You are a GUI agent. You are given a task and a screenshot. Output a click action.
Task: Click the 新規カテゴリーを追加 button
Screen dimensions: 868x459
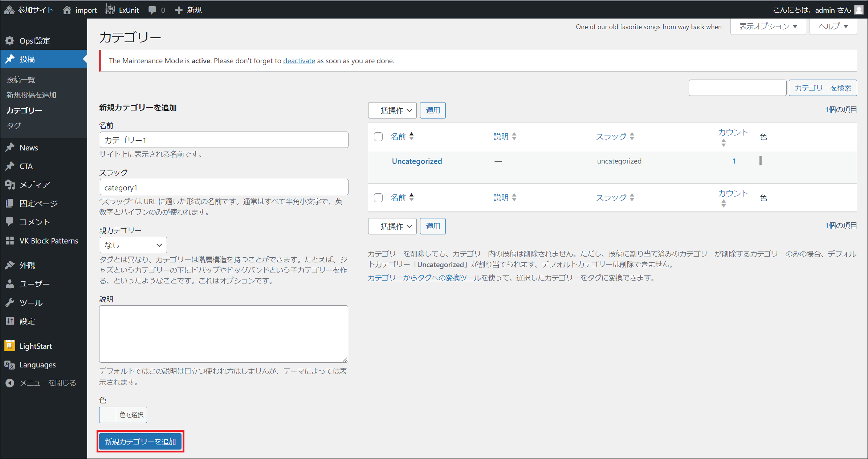pos(140,441)
